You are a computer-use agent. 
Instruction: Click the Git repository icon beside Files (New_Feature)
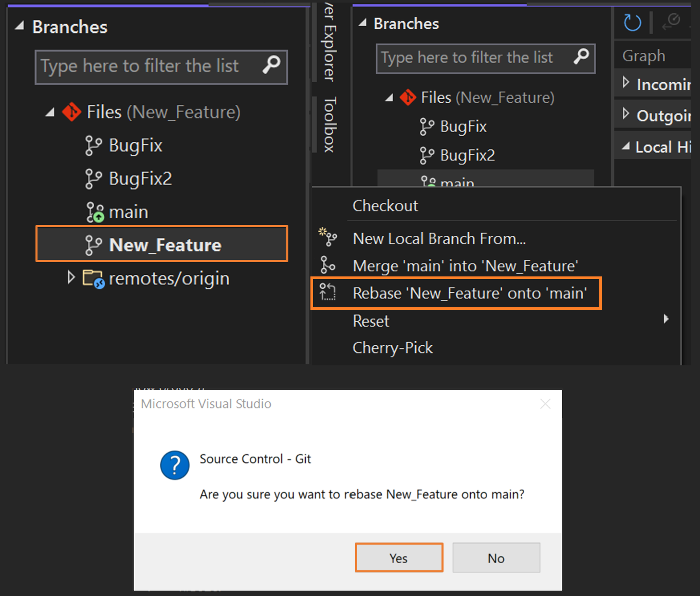coord(72,112)
